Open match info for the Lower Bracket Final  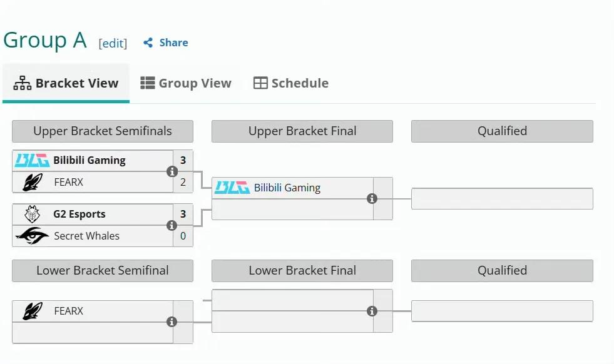pyautogui.click(x=372, y=311)
